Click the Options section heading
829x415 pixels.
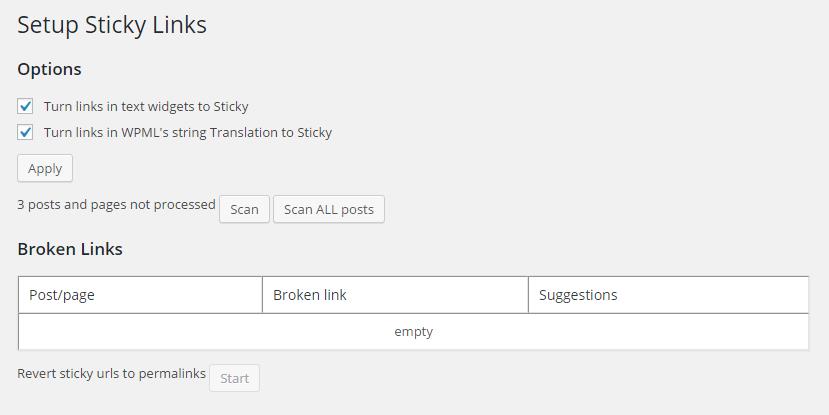coord(49,69)
